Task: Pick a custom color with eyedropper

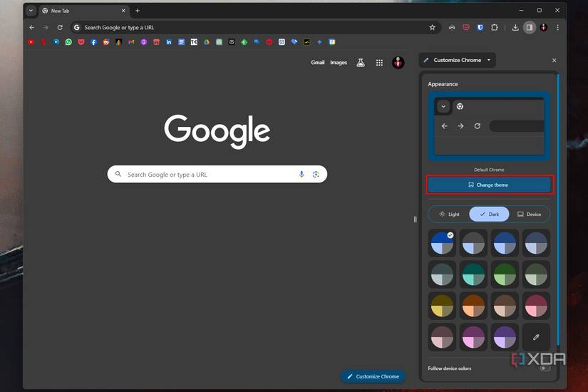Action: [536, 336]
